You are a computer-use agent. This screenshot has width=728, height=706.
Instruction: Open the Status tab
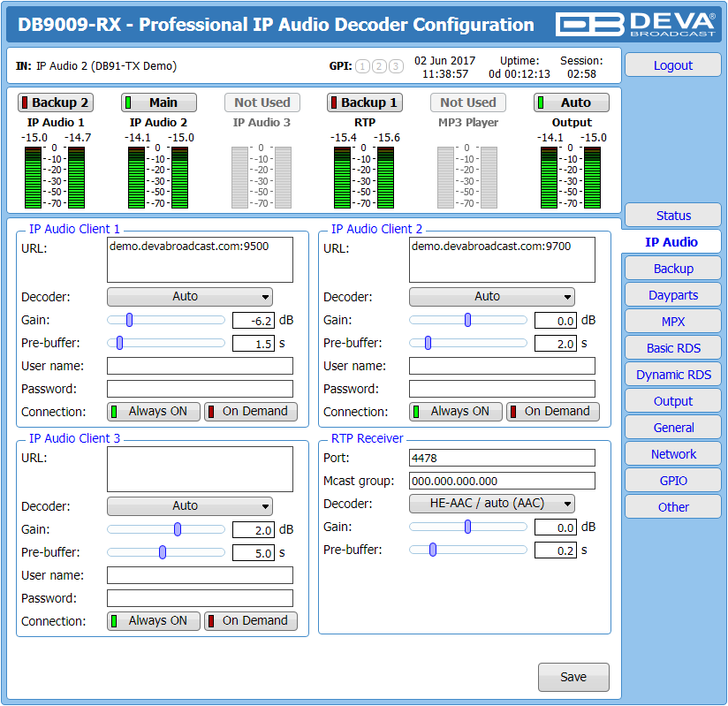tap(673, 216)
